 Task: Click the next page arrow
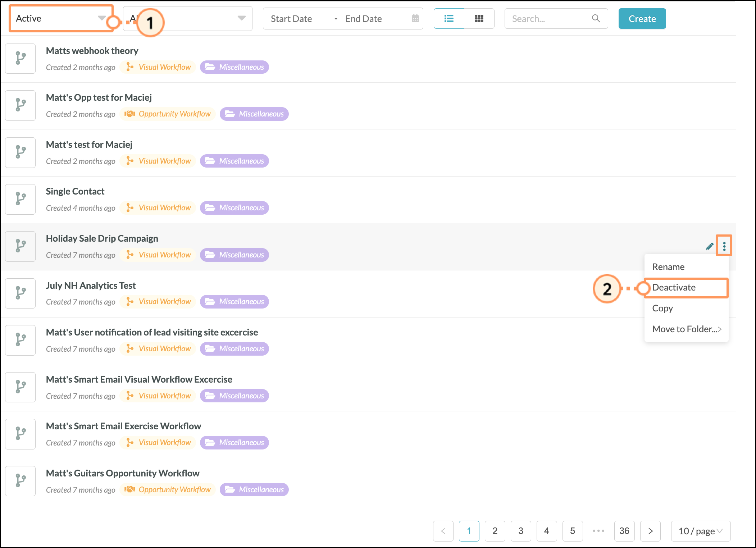[650, 531]
